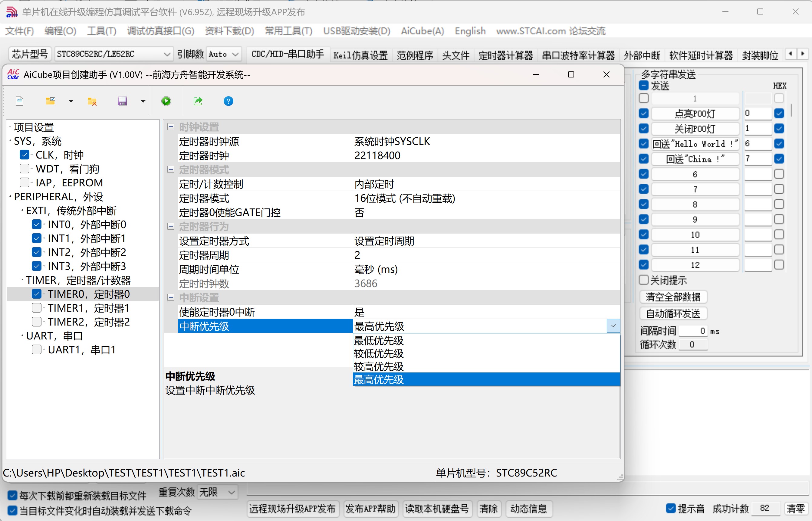Enable TIMER1 定时器1 checkbox
Image resolution: width=812 pixels, height=521 pixels.
(37, 308)
